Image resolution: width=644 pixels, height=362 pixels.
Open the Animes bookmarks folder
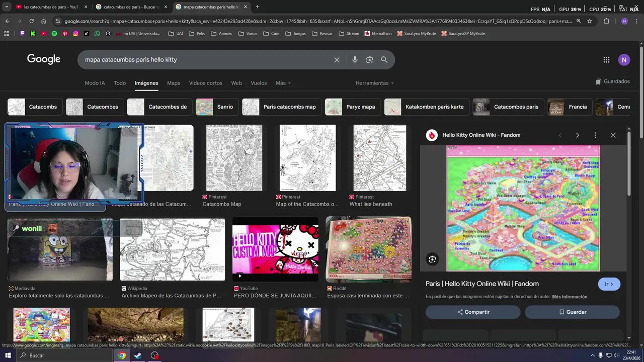point(221,34)
